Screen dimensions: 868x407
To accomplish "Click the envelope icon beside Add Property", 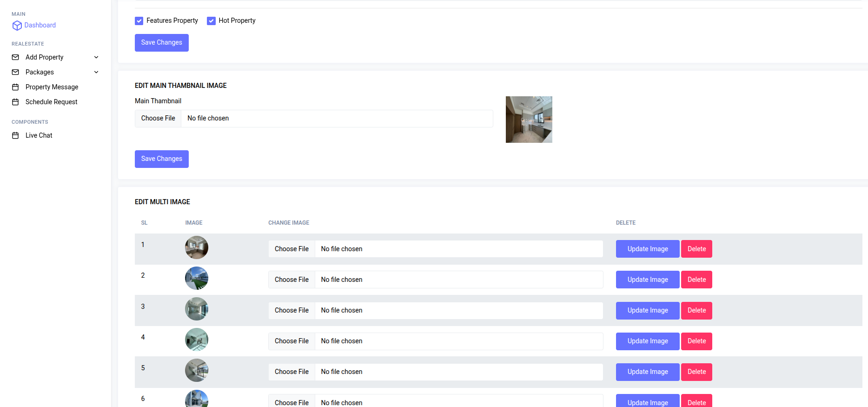I will tap(15, 57).
